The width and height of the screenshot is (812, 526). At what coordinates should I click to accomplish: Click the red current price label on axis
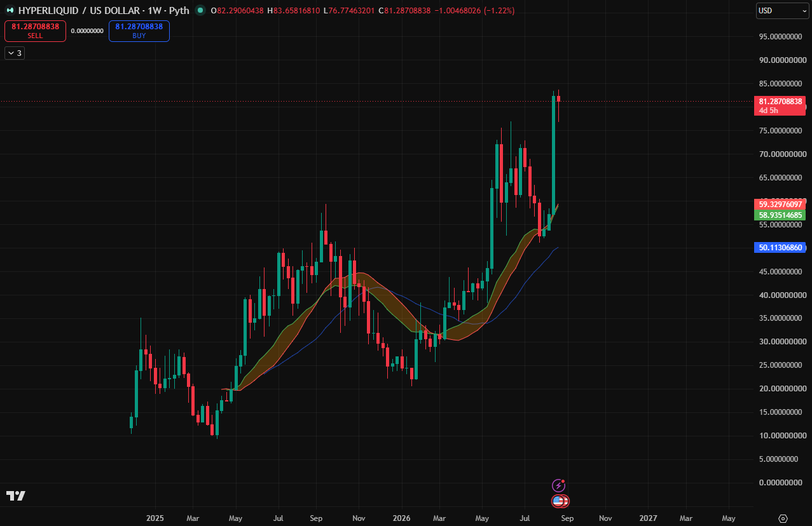pos(781,101)
